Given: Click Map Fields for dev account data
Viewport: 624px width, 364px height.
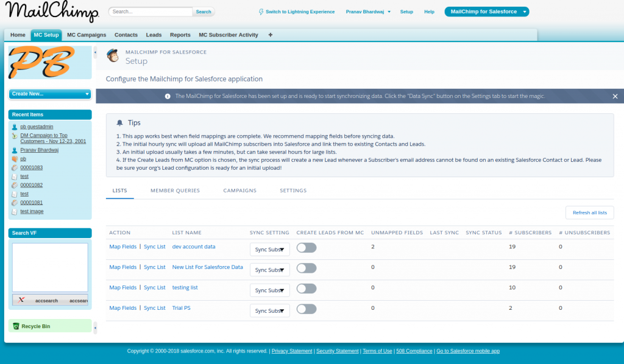Looking at the screenshot, I should click(x=123, y=247).
